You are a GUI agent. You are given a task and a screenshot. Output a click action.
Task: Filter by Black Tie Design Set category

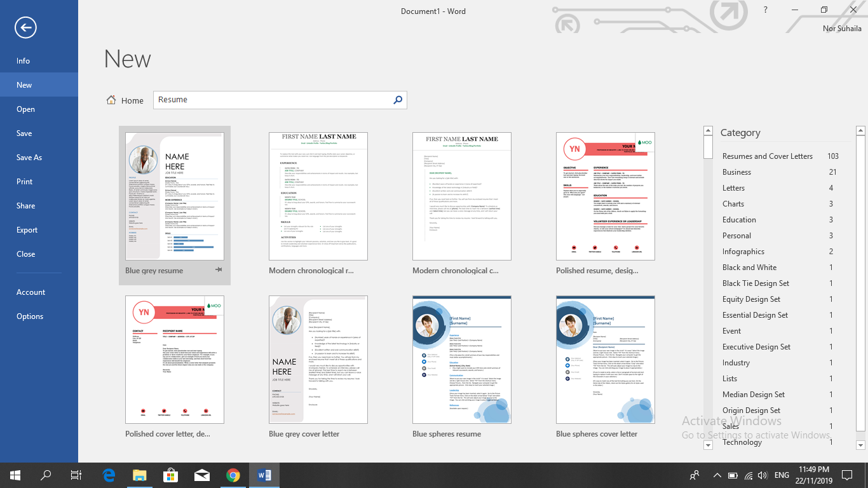click(x=782, y=283)
